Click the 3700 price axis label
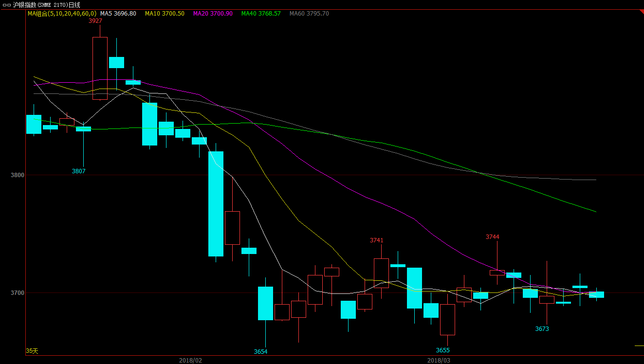 click(x=18, y=293)
